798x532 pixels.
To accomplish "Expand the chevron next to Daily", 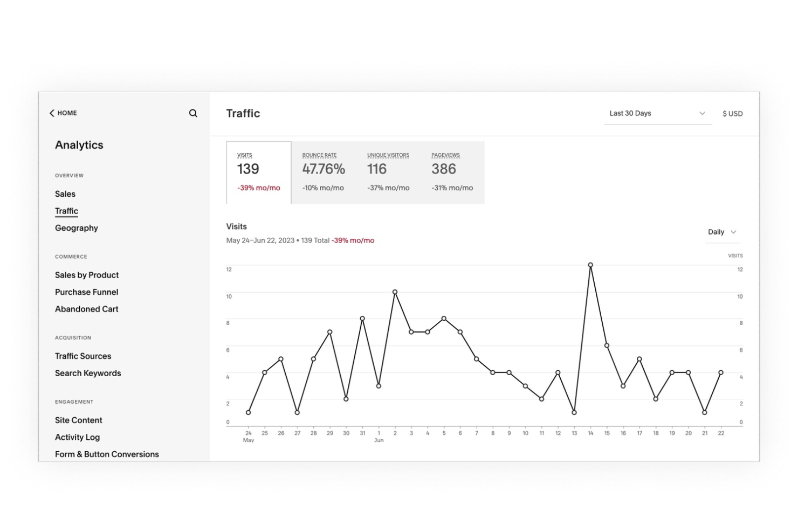I will coord(733,232).
